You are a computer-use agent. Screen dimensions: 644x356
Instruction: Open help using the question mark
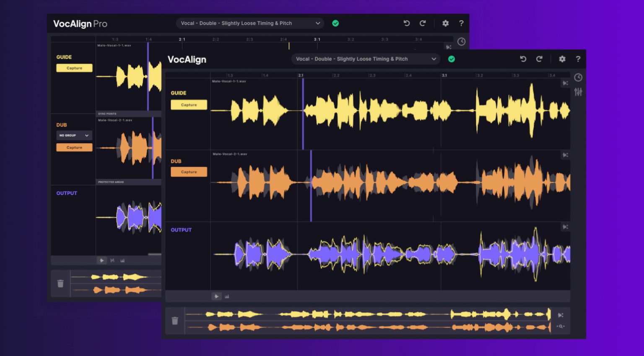(x=579, y=59)
